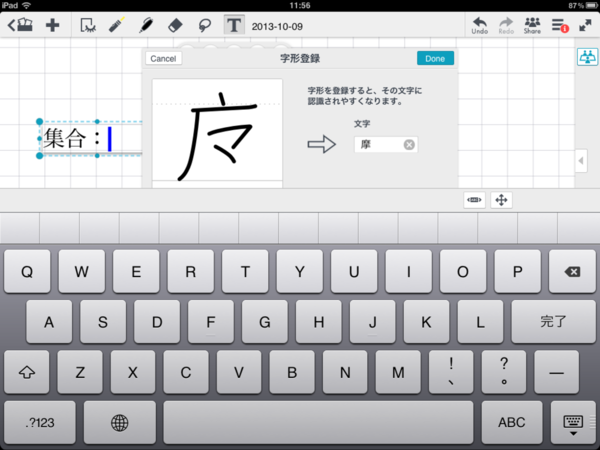Tap the 完了 key on keyboard
This screenshot has width=600, height=450.
(553, 321)
